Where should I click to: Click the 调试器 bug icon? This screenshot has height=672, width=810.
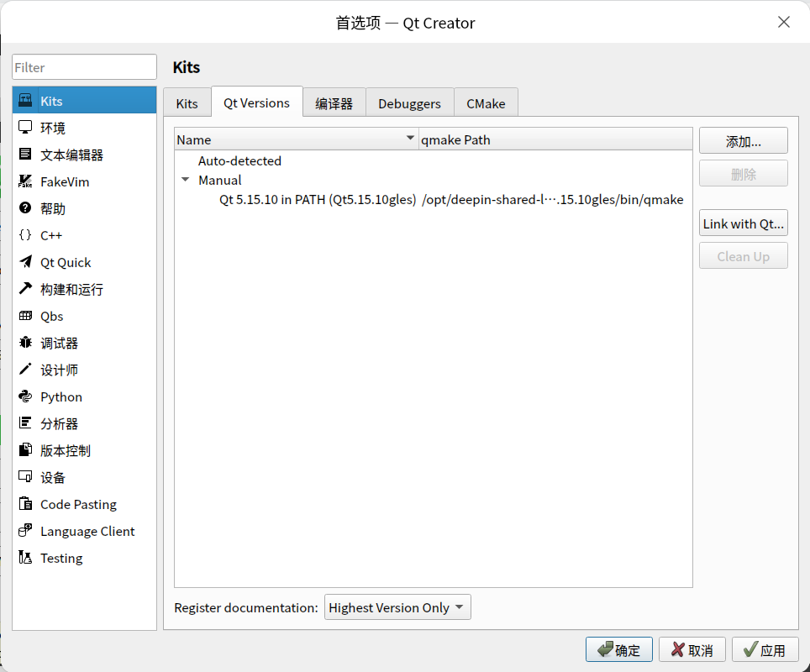[25, 343]
